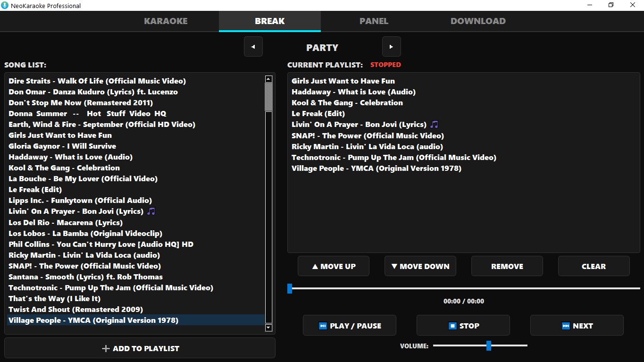Click the music note icon beside Livin' On A Prayer in playlist

click(x=434, y=124)
